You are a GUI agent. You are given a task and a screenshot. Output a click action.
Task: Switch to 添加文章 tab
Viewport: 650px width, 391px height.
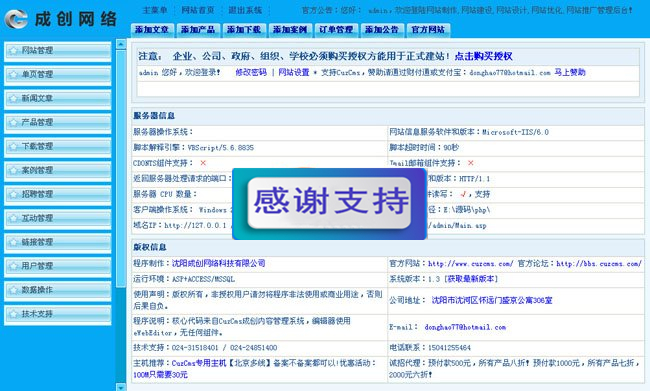click(152, 30)
